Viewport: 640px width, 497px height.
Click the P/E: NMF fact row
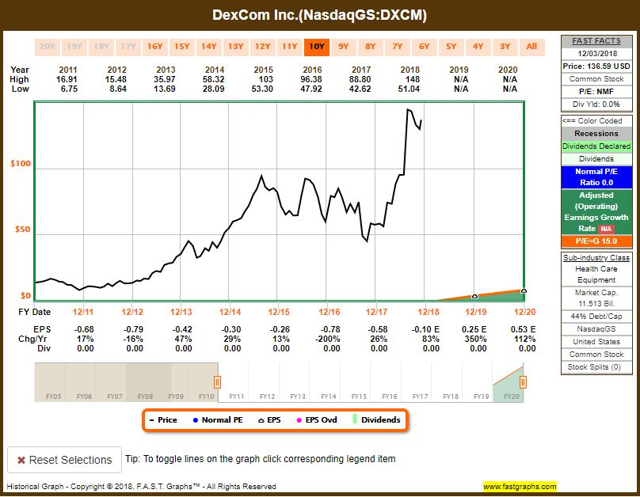(596, 91)
